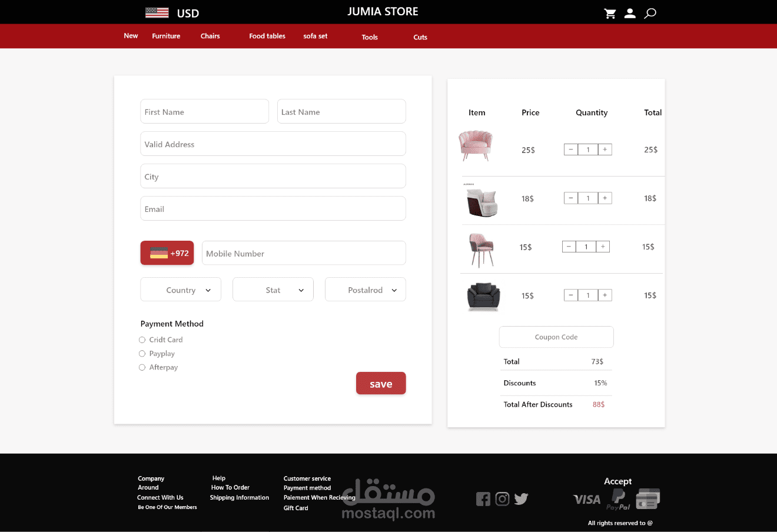The width and height of the screenshot is (777, 532).
Task: Go to Cuts category
Action: 420,37
